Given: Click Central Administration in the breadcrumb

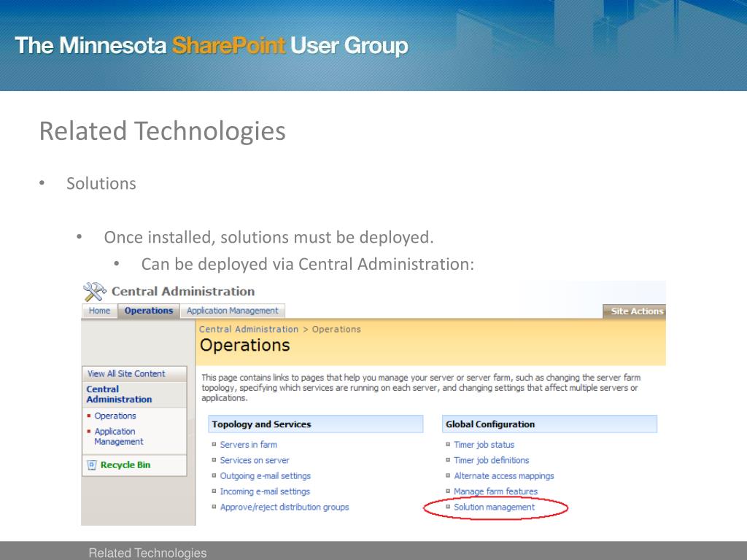Looking at the screenshot, I should pos(249,329).
